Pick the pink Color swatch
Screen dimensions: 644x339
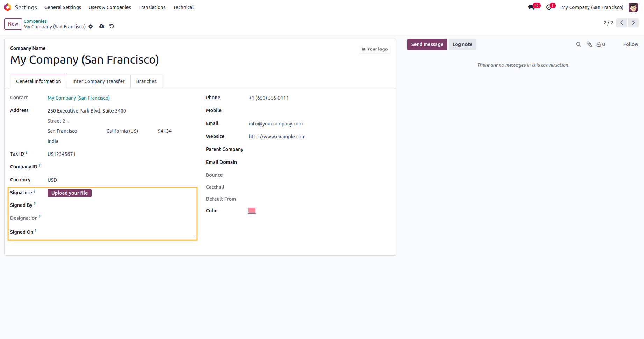(252, 210)
